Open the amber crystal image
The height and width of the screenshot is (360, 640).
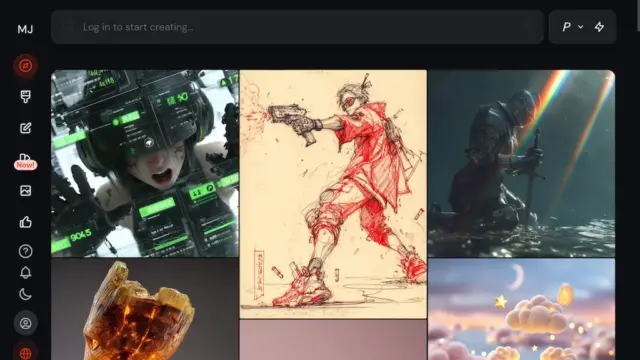[x=145, y=309]
